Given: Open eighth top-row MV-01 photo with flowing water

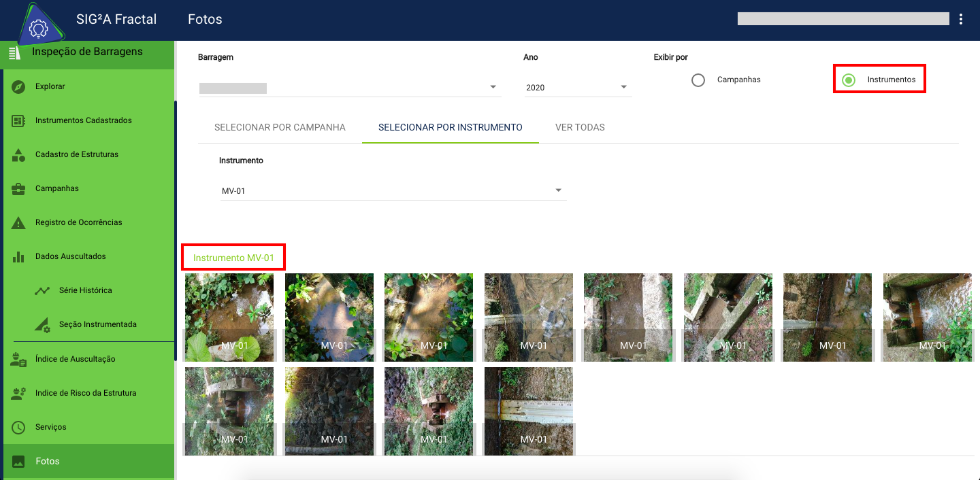Looking at the screenshot, I should (928, 318).
